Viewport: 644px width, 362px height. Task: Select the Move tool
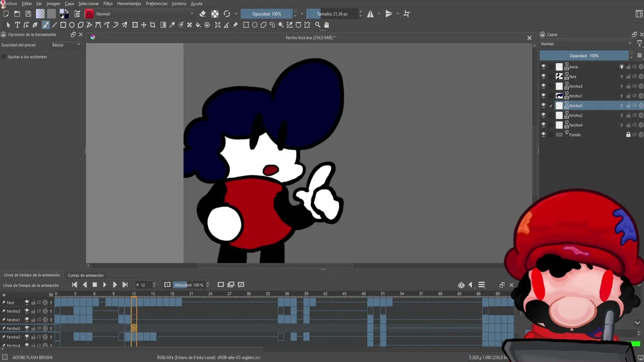click(144, 25)
